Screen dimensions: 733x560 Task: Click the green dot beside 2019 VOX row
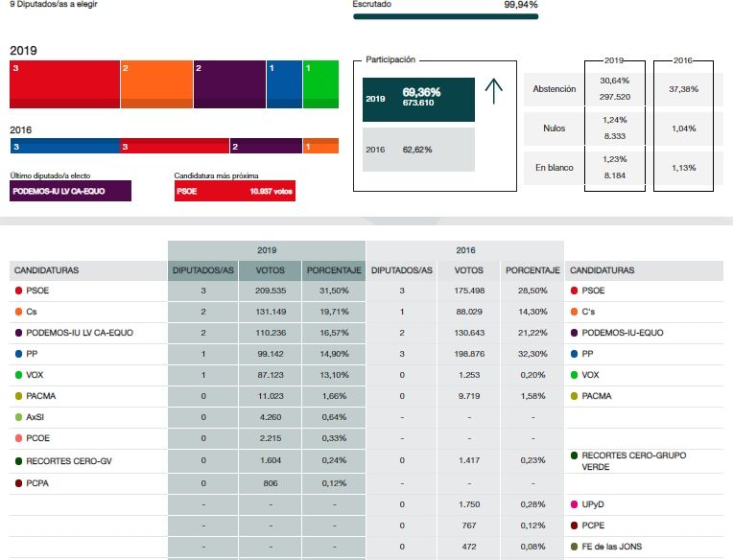[19, 375]
